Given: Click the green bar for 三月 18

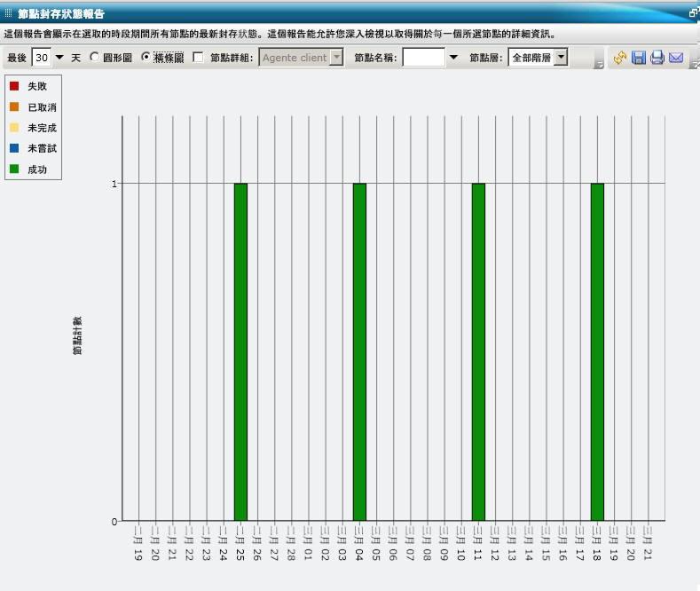Looking at the screenshot, I should pyautogui.click(x=597, y=351).
